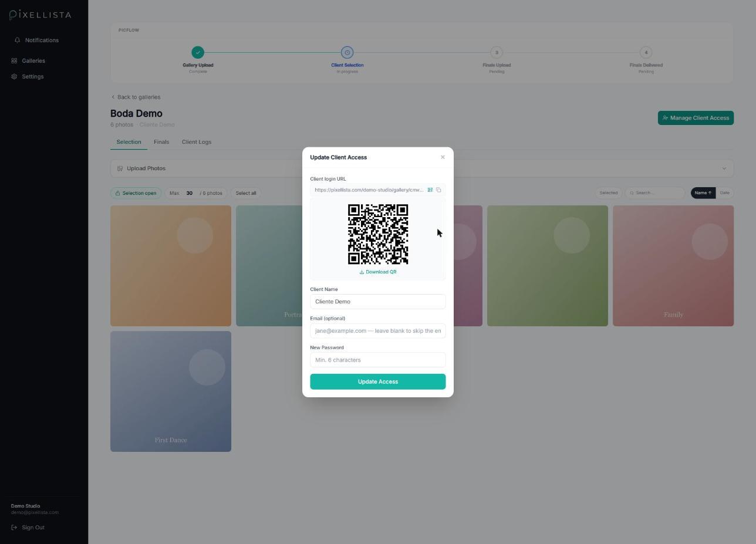Focus the Email optional input field
The image size is (756, 544).
[378, 331]
